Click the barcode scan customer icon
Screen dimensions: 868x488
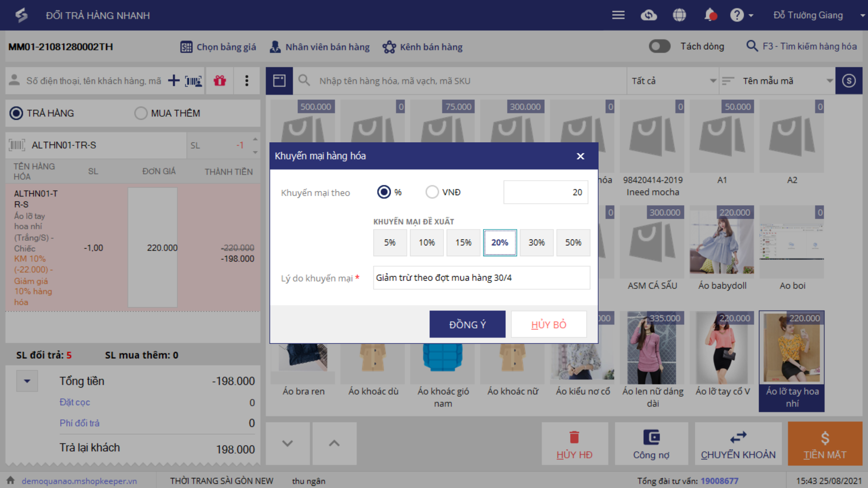(193, 81)
